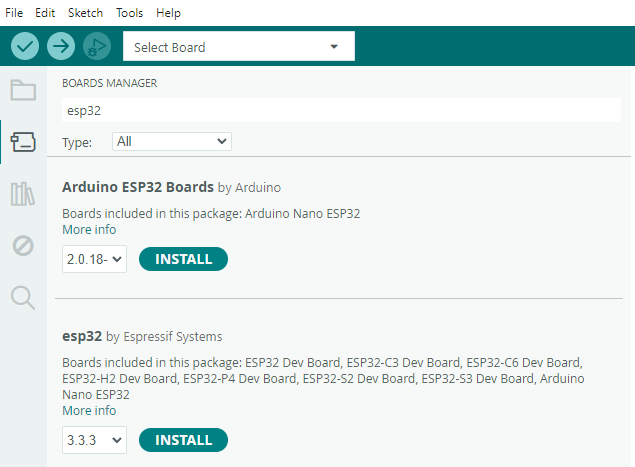Open the Sketch menu
Viewport: 635px width, 467px height.
click(85, 13)
